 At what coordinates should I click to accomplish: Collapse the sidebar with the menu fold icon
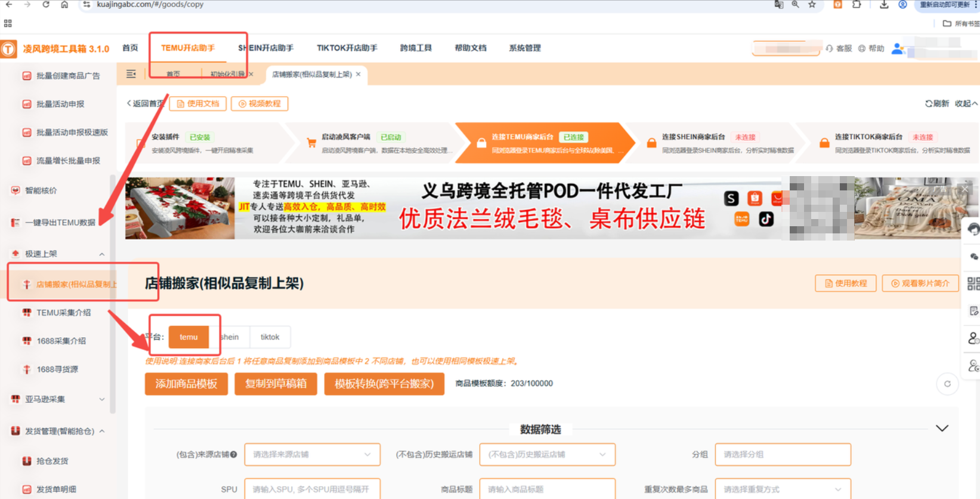[131, 74]
